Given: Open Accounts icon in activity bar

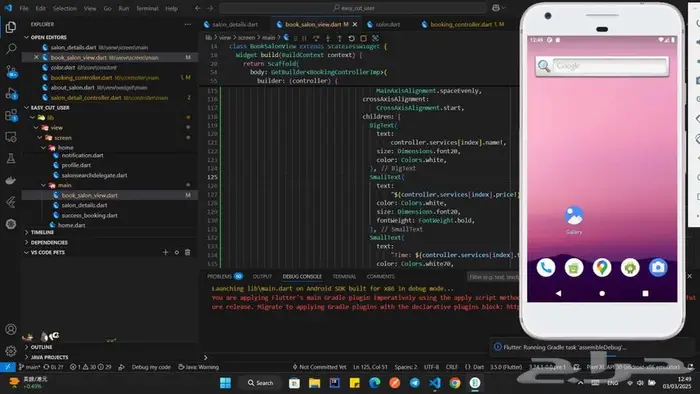Looking at the screenshot, I should [x=11, y=329].
